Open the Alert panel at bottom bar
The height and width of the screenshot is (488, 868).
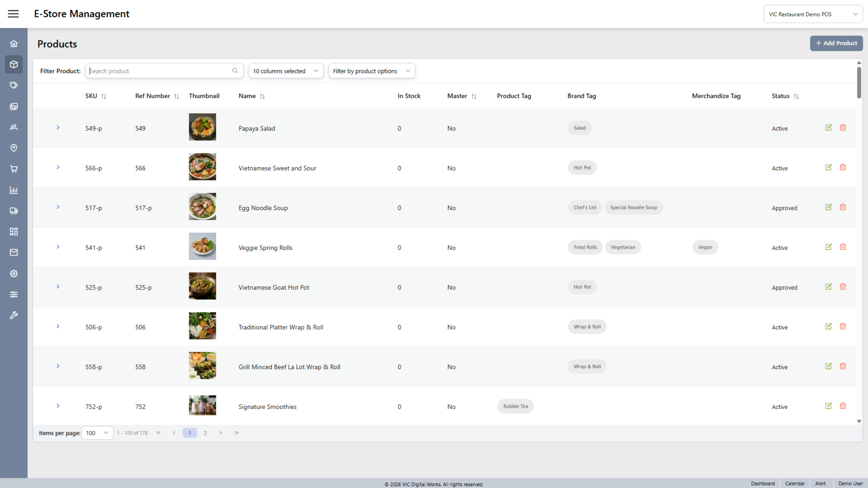(821, 483)
